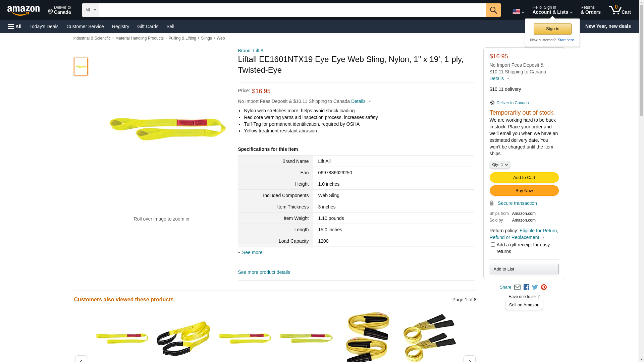Share via email envelope icon
The height and width of the screenshot is (362, 644).
(x=517, y=287)
